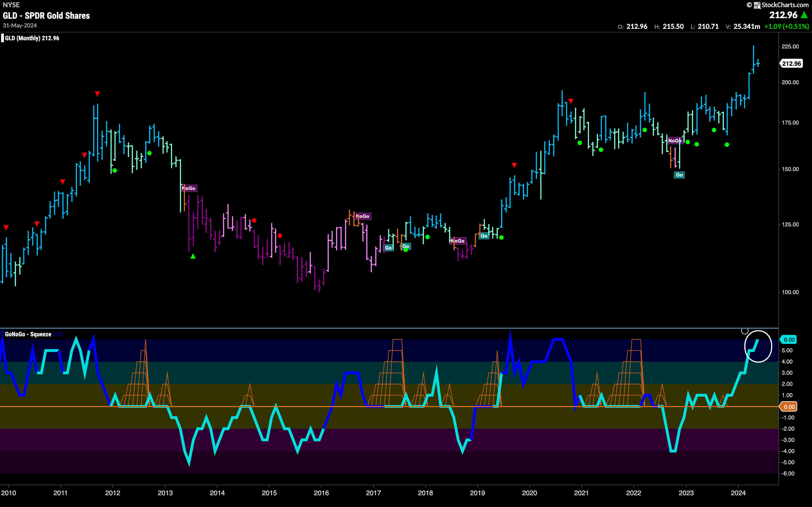This screenshot has height=507, width=812.
Task: Click the red triangle above the early-2011 bars
Action: click(63, 182)
